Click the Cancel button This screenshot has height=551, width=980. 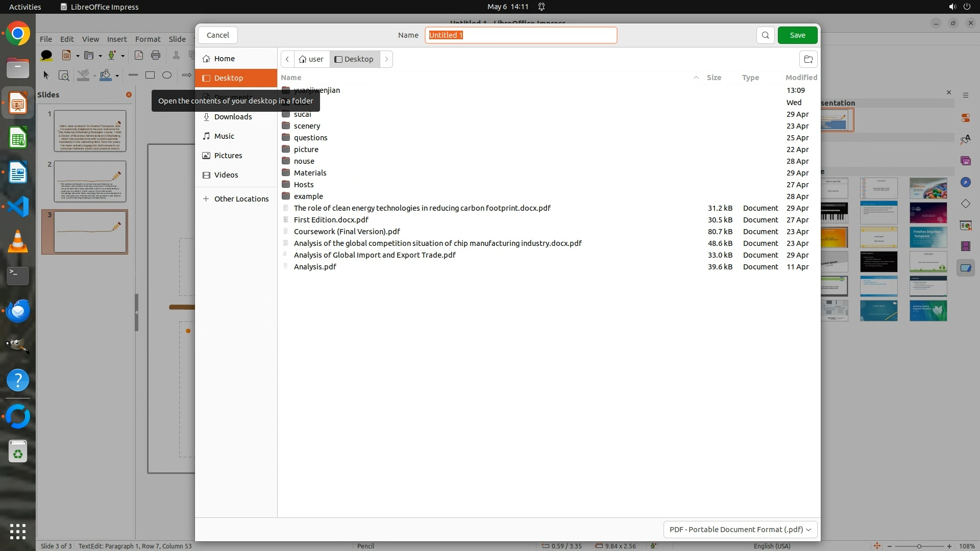coord(218,35)
